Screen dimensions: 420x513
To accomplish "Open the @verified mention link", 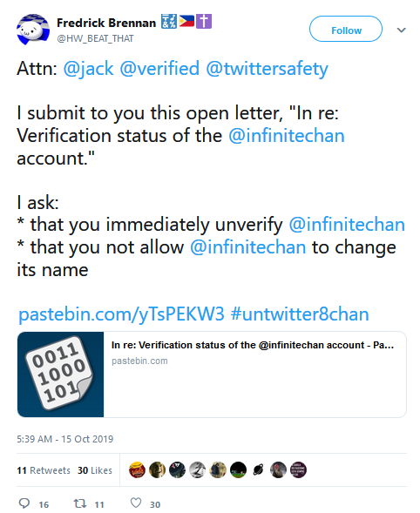I will pos(159,69).
